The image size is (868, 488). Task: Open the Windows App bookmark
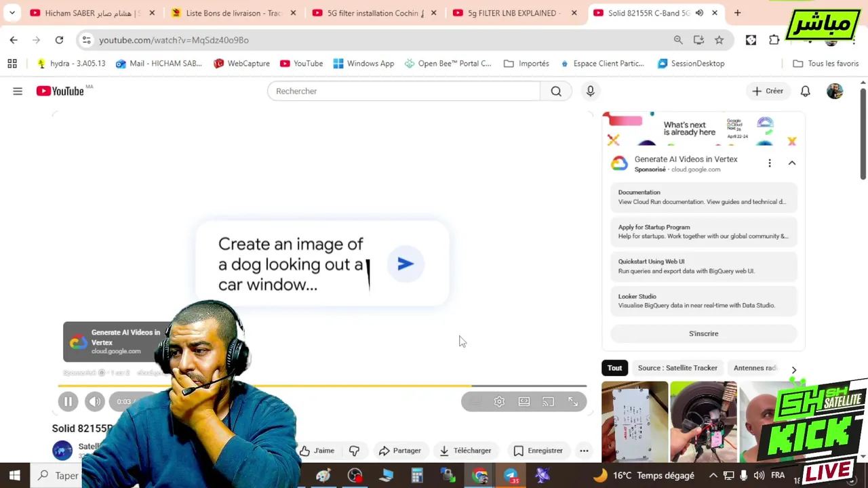(363, 63)
